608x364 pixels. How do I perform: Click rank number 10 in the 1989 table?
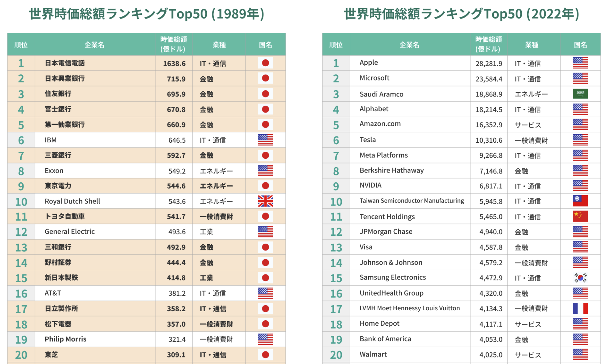[21, 202]
